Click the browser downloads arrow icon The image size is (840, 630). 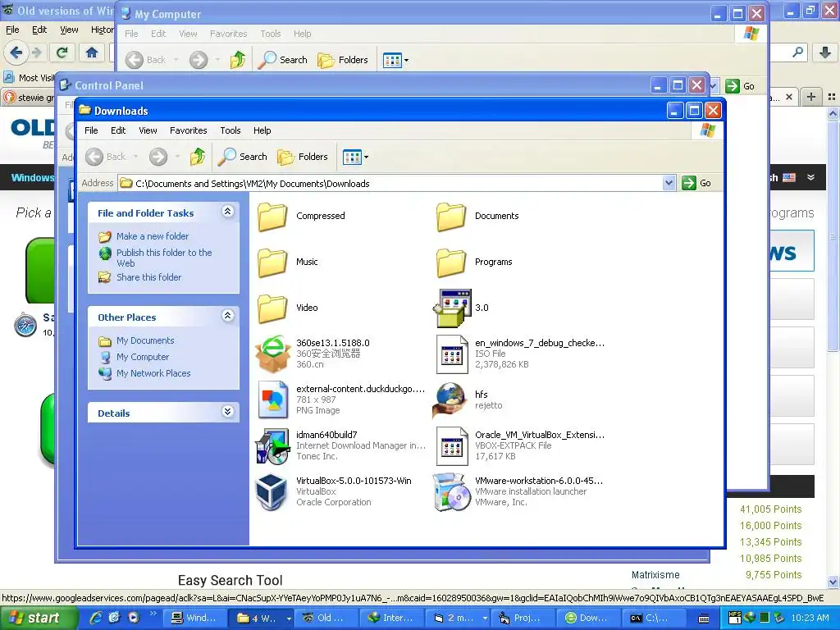pyautogui.click(x=825, y=52)
